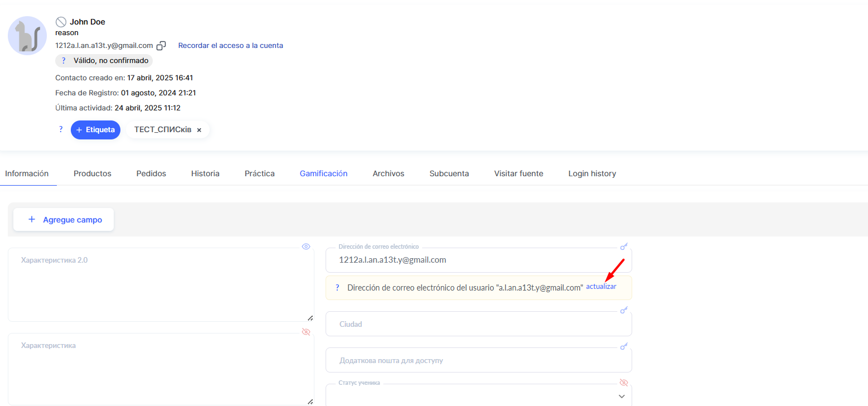868x406 pixels.
Task: Click the question mark in the Válido badge
Action: [64, 61]
